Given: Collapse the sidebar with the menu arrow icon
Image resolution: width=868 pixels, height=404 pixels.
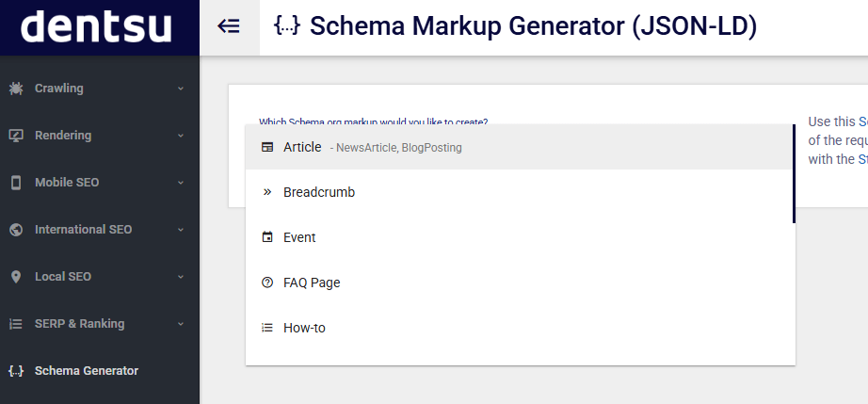Looking at the screenshot, I should 229,26.
